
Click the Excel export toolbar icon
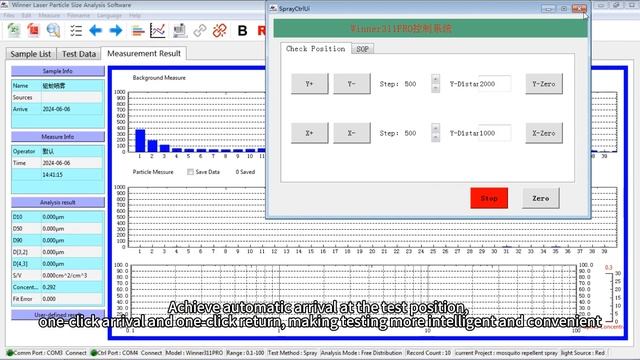coord(13,31)
